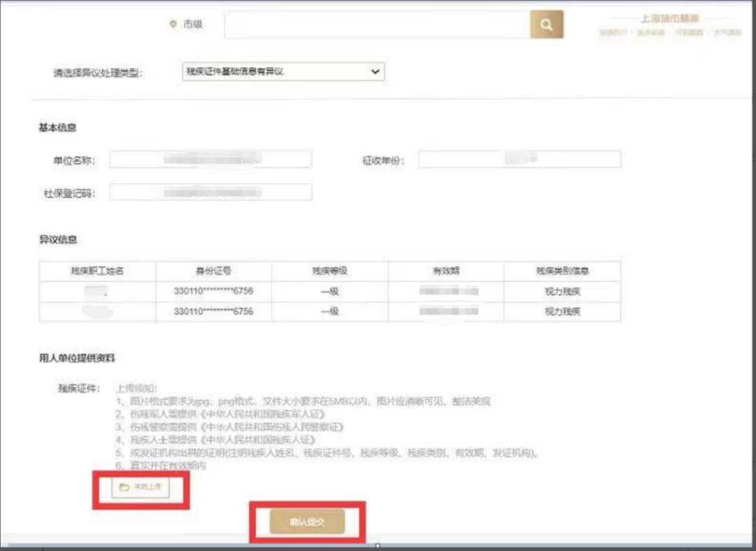Click the 身份证号 column header
This screenshot has height=551, width=756.
point(213,272)
